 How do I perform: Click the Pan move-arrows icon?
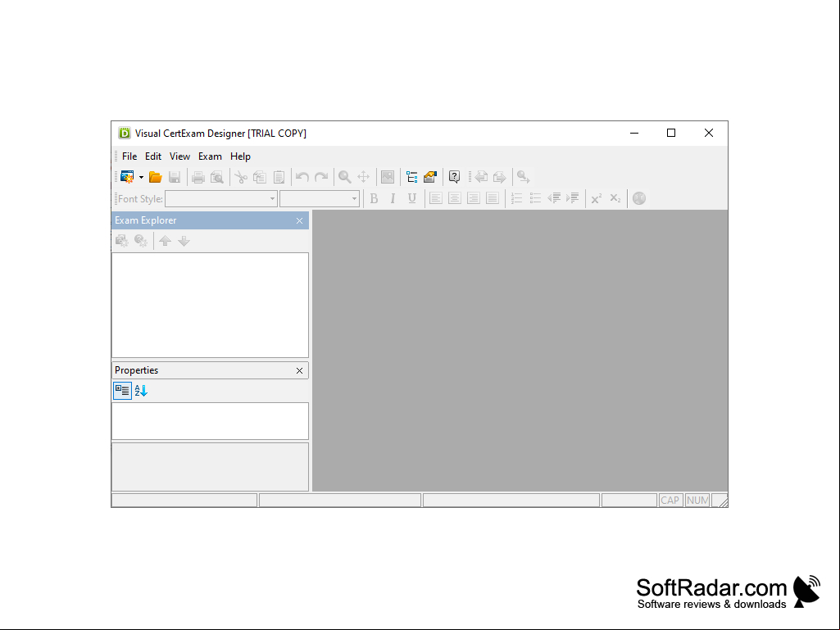click(x=363, y=177)
